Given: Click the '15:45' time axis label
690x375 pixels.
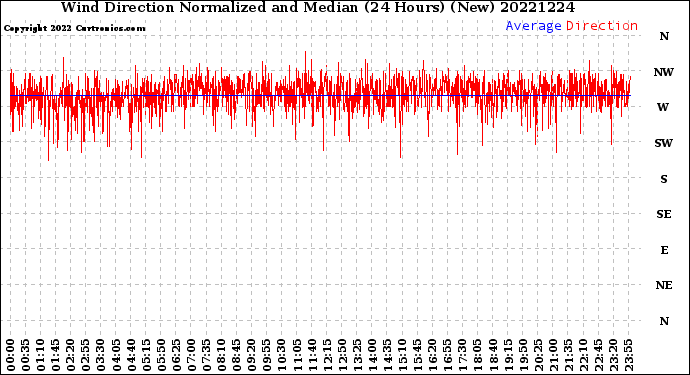Looking at the screenshot, I should (x=417, y=356).
